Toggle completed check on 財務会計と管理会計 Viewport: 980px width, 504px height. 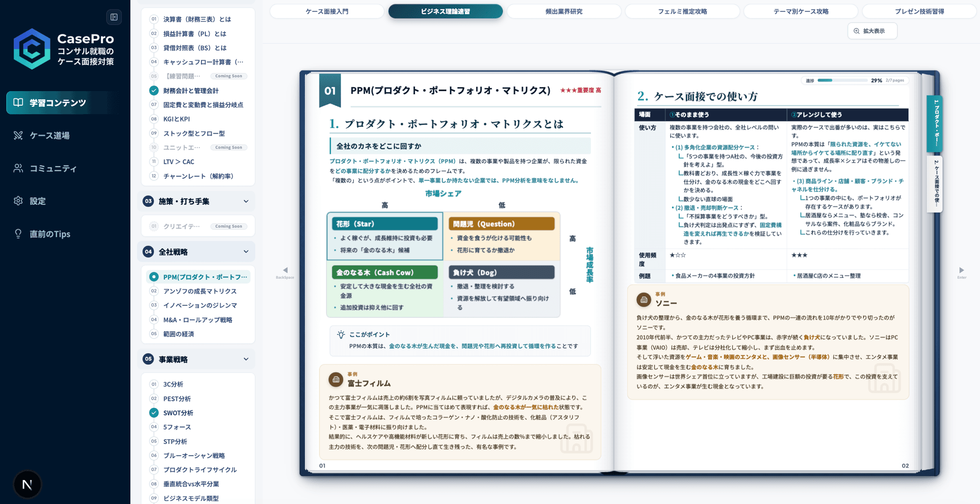154,91
